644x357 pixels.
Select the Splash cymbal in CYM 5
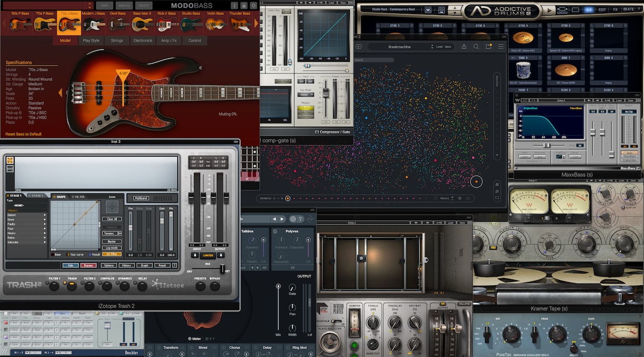(x=566, y=39)
